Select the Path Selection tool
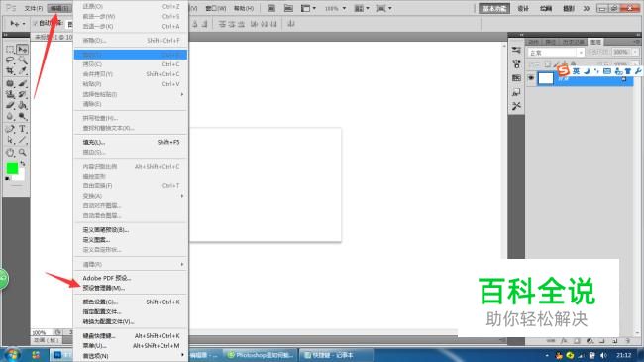This screenshot has width=644, height=362. tap(10, 140)
